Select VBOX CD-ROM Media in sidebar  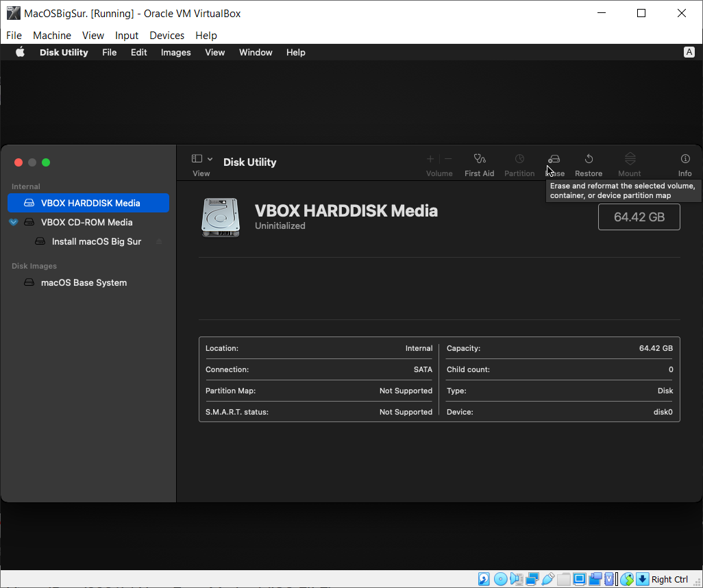pyautogui.click(x=88, y=222)
